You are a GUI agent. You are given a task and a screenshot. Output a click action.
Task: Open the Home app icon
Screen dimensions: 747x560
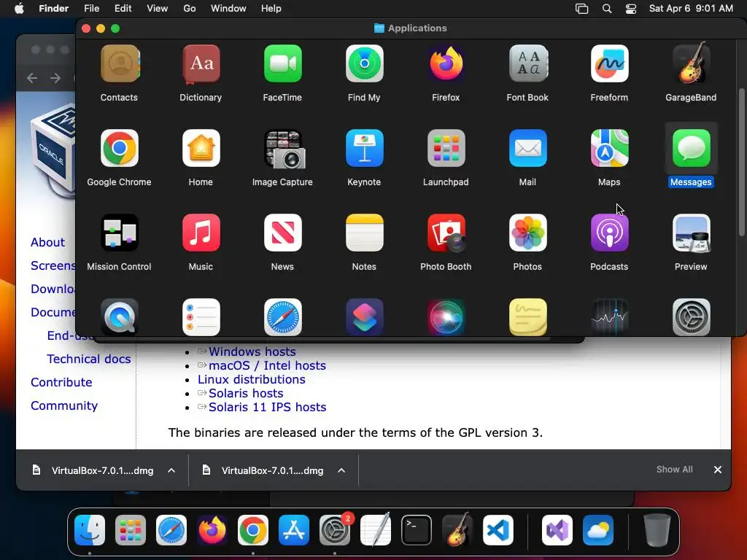201,148
